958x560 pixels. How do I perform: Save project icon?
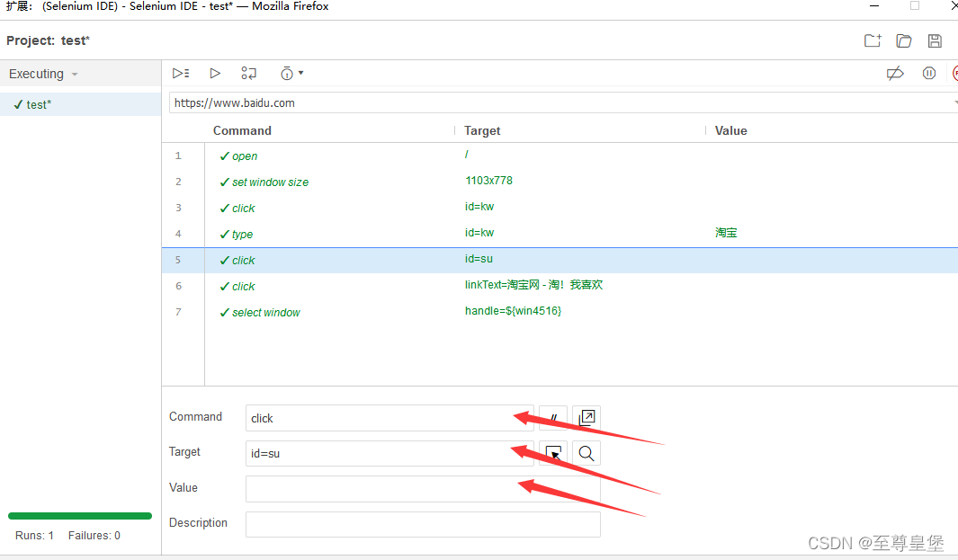click(935, 40)
